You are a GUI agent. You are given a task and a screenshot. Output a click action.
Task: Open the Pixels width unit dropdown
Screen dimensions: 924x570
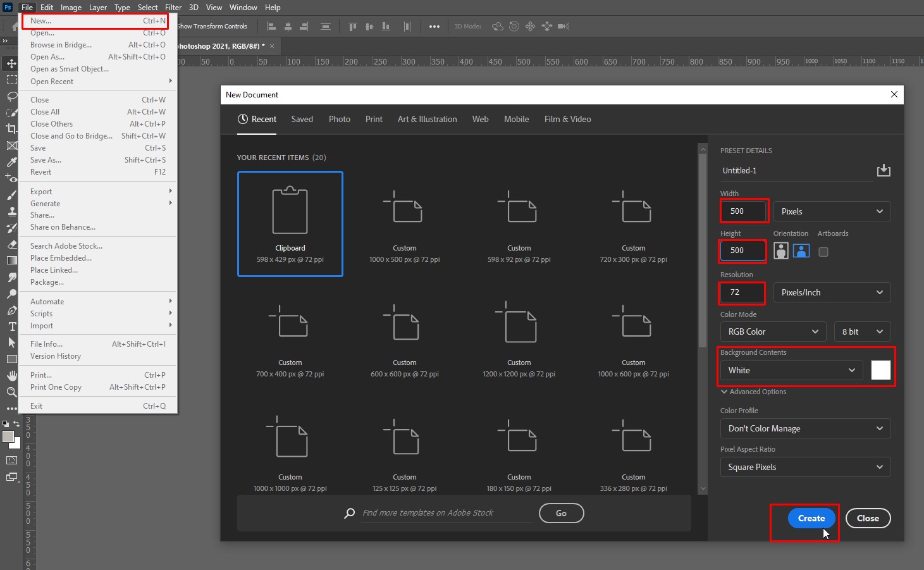(x=832, y=211)
